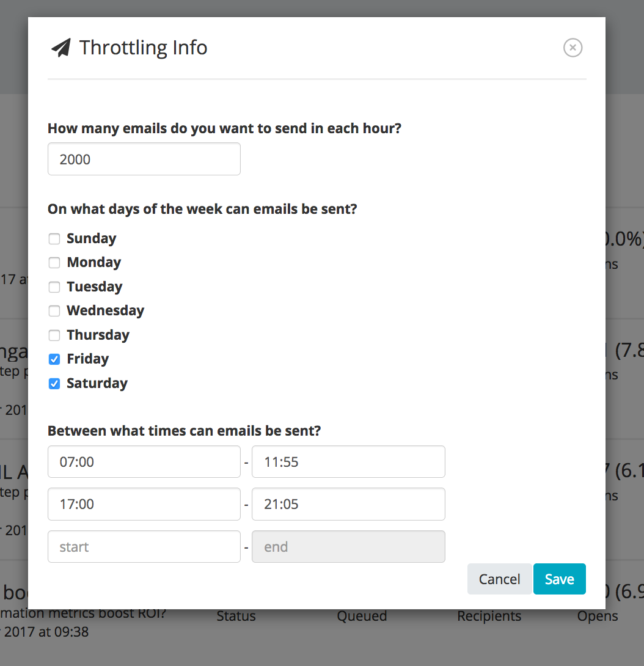Click the emails per hour field showing 2000

coord(144,159)
